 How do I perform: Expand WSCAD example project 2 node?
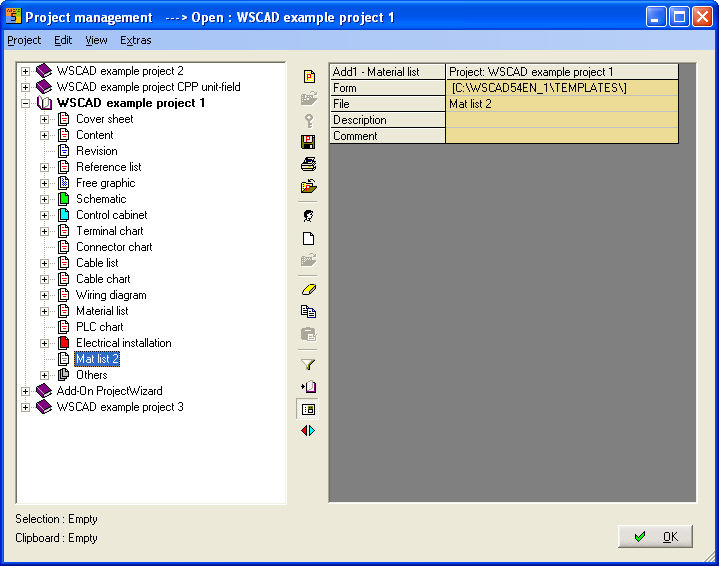[26, 71]
